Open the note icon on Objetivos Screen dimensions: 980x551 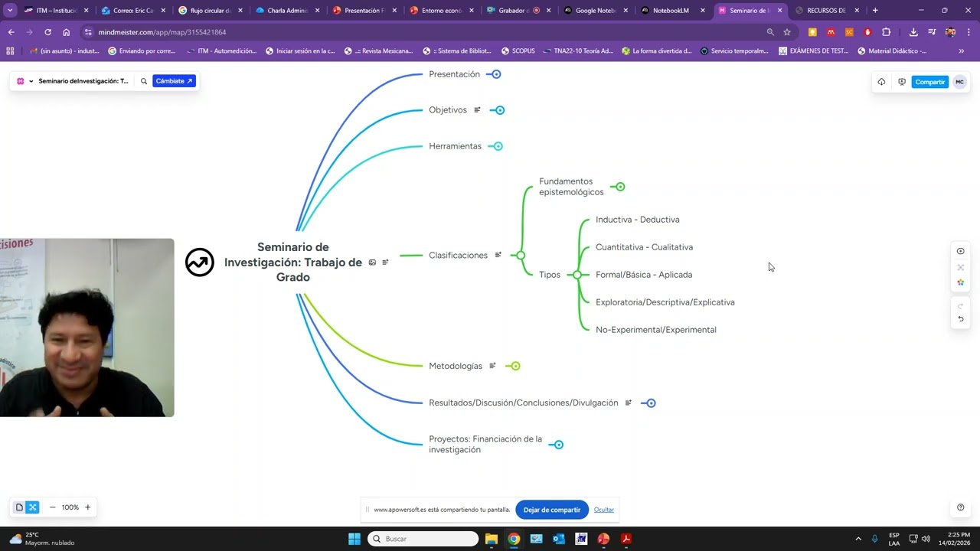pyautogui.click(x=477, y=110)
